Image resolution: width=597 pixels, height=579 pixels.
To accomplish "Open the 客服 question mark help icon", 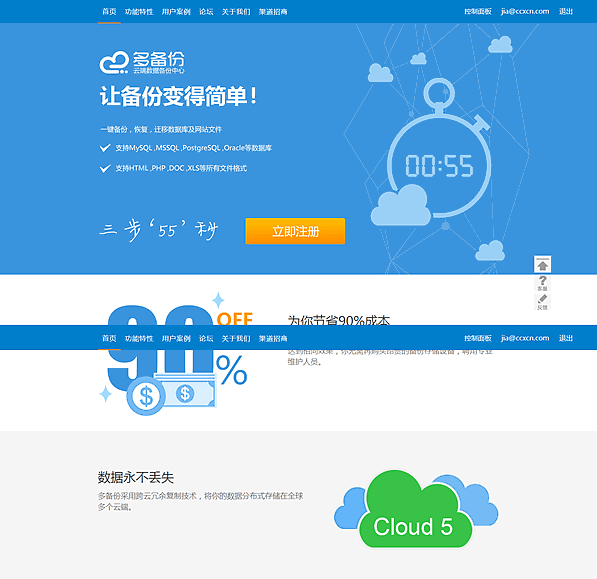I will 542,283.
